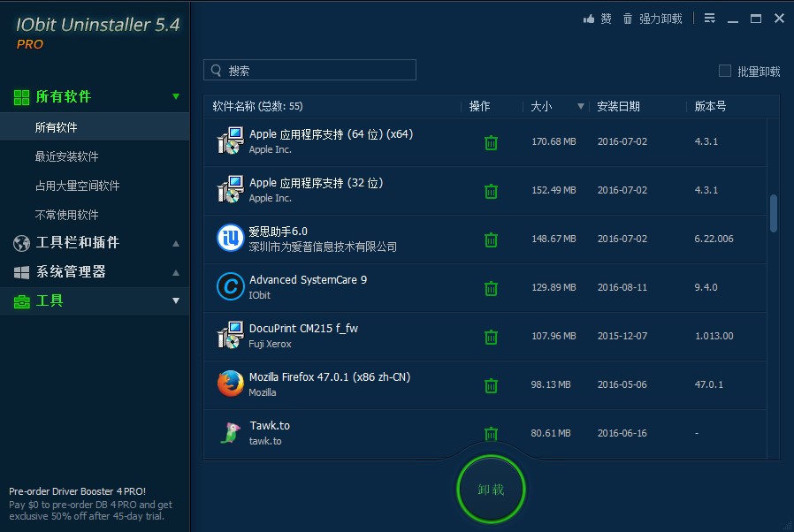Click trash icon for Apple 应用程序支持 (32 位)
The width and height of the screenshot is (794, 532).
click(491, 192)
